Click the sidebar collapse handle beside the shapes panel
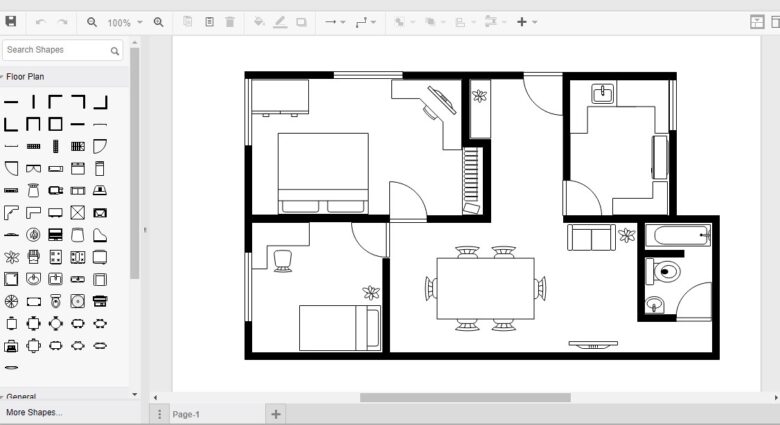Screen dimensions: 780x425 (x=145, y=230)
